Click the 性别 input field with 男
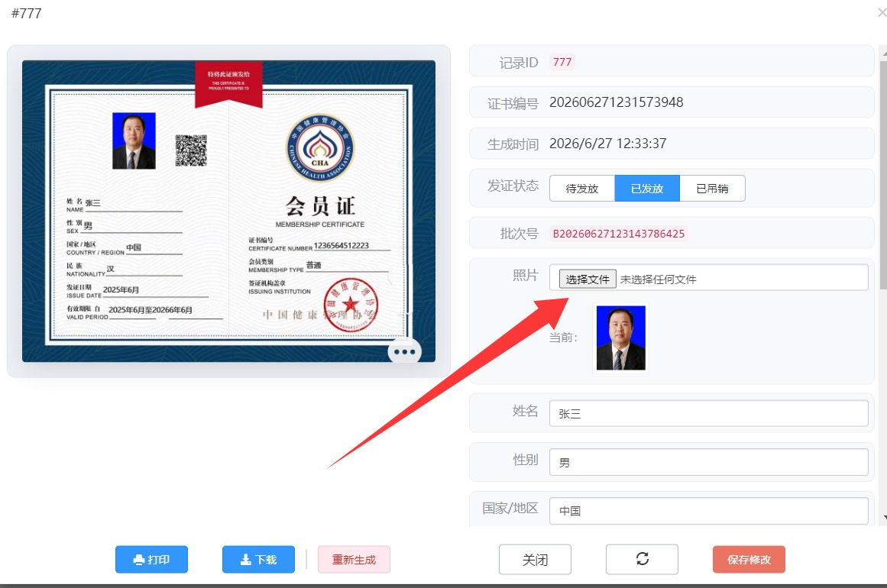 (x=709, y=462)
